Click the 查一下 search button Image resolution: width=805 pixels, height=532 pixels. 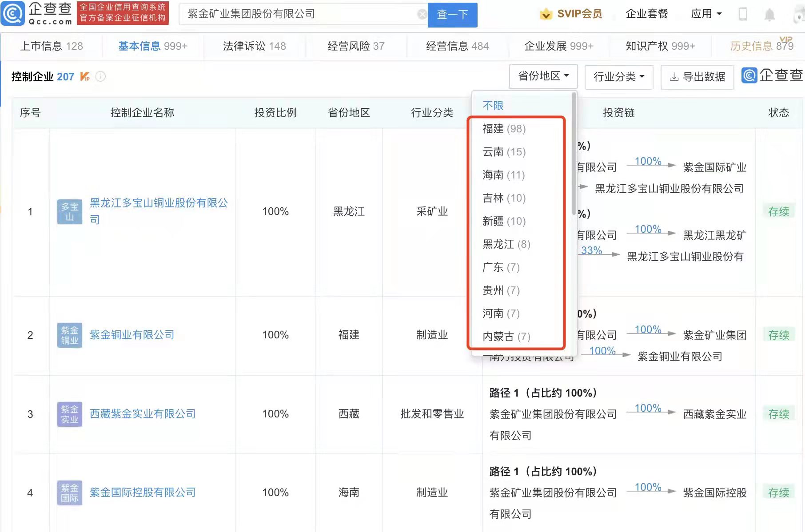(x=452, y=15)
